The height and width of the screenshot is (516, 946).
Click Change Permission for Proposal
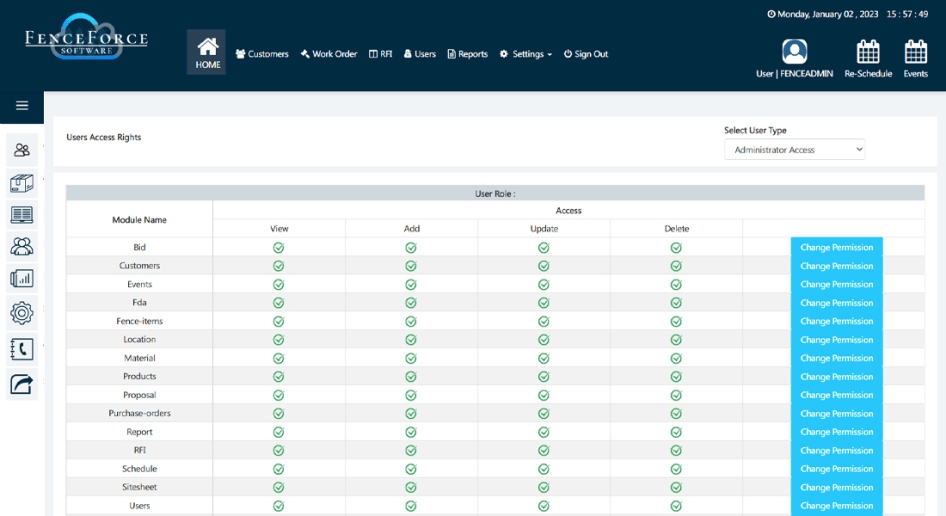click(x=837, y=395)
